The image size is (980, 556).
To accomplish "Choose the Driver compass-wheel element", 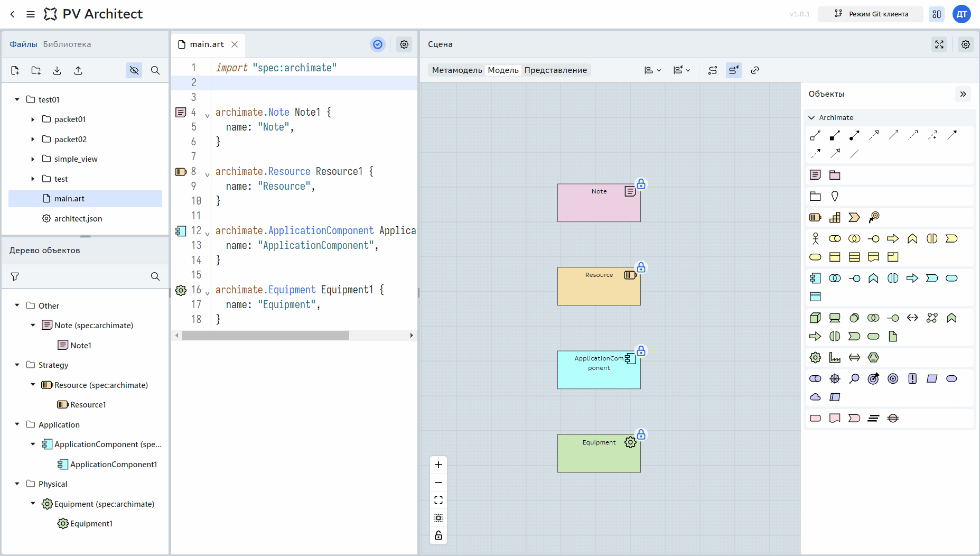I will tap(835, 378).
